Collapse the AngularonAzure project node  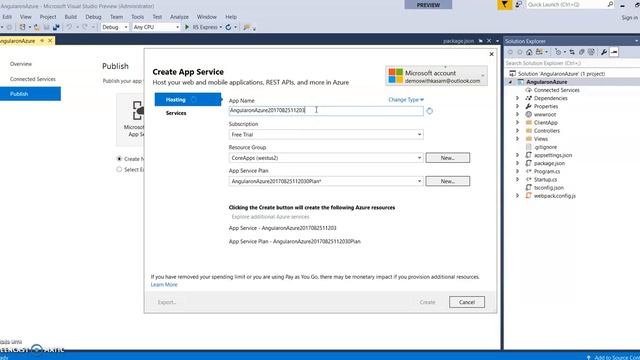[510, 82]
